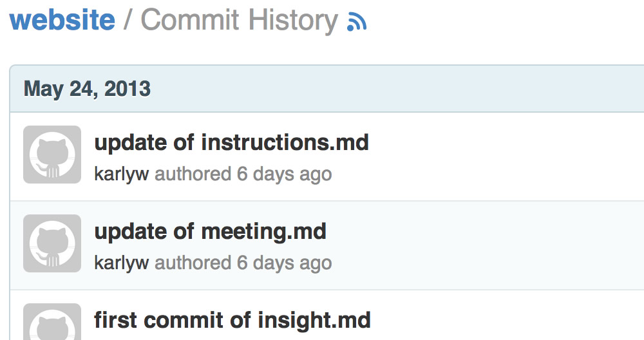The height and width of the screenshot is (340, 644).
Task: Click avatar beside update of meeting.md
Action: [52, 243]
